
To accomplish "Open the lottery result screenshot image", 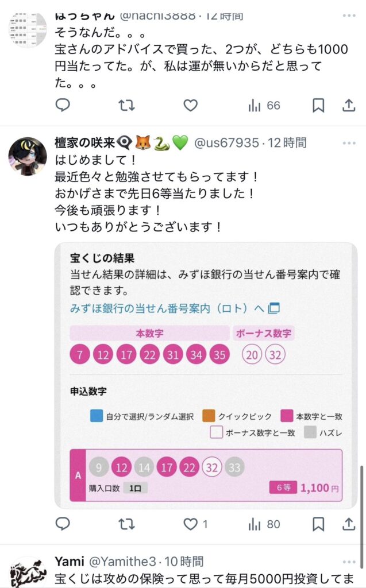I will click(206, 376).
